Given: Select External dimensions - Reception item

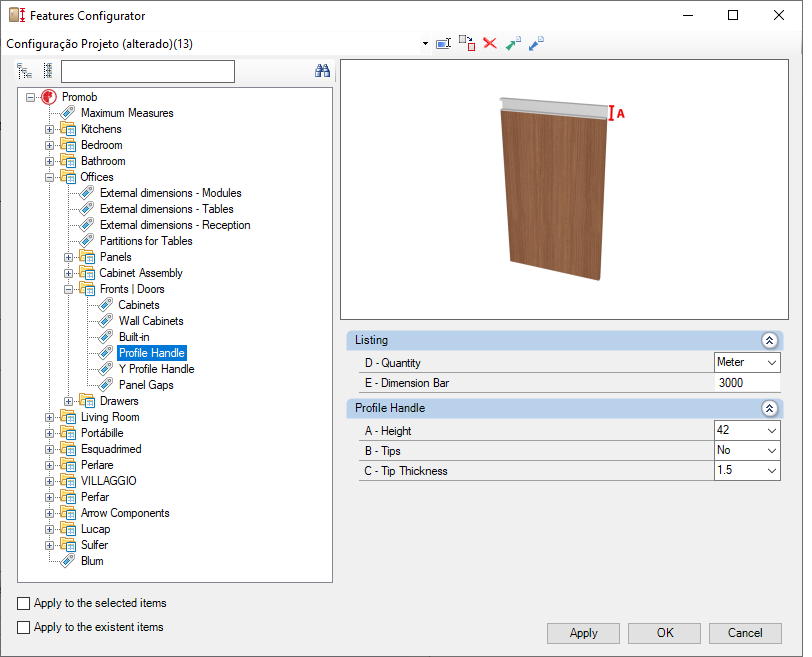Looking at the screenshot, I should [175, 225].
